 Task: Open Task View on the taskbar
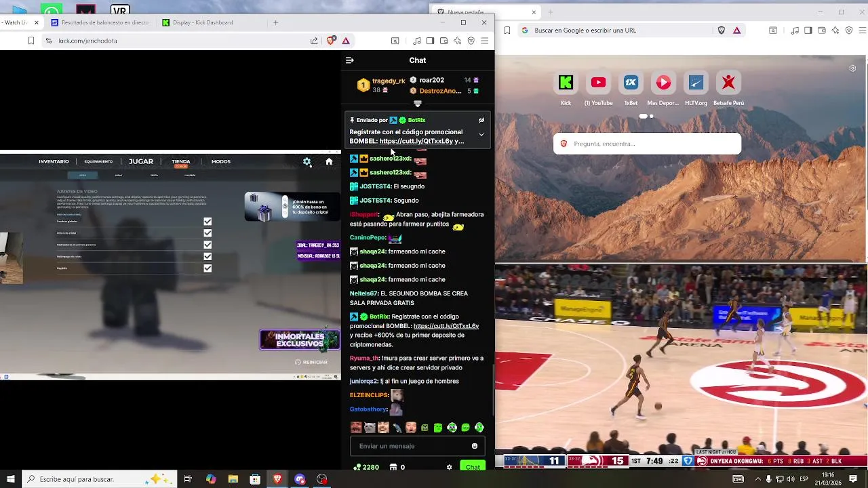[188, 479]
